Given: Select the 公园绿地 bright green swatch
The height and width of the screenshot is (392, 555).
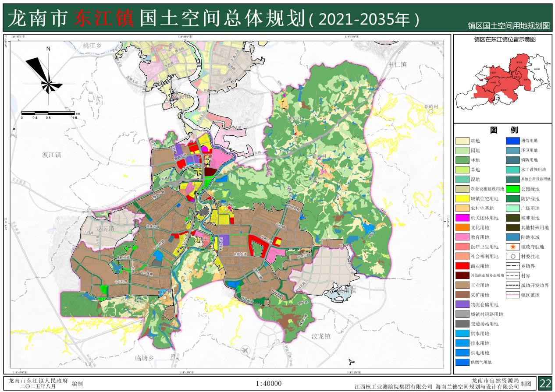Looking at the screenshot, I should tap(511, 189).
